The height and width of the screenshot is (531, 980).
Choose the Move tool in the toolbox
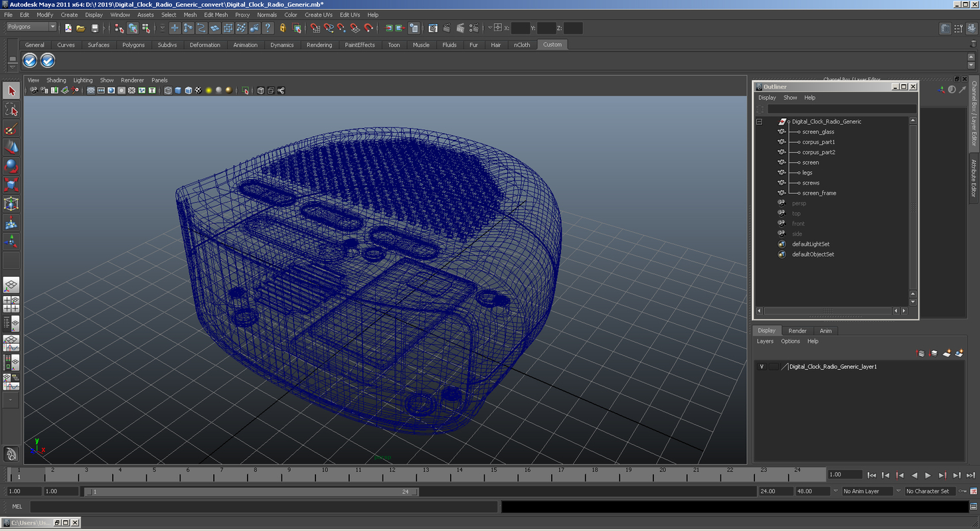[x=11, y=147]
